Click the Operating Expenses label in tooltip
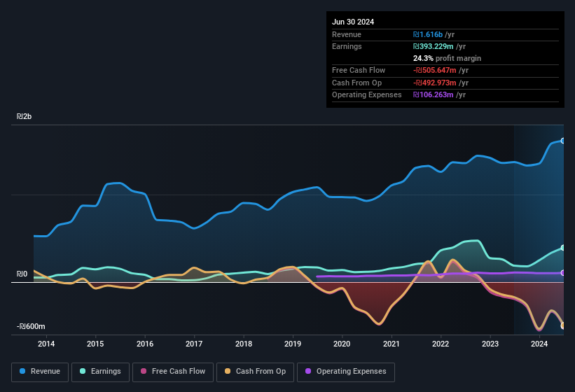Screen dimensions: 575x392 pos(367,95)
